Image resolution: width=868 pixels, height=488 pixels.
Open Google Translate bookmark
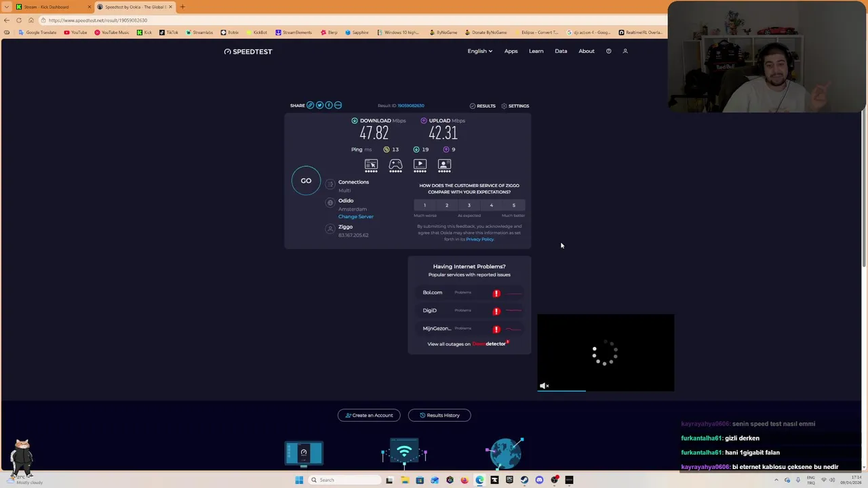pyautogui.click(x=37, y=33)
